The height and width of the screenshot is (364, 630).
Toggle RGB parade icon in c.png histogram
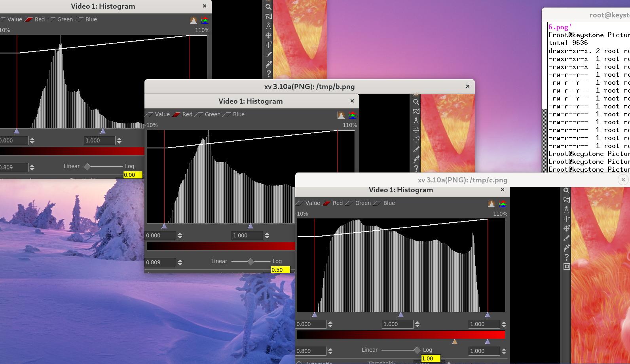503,204
